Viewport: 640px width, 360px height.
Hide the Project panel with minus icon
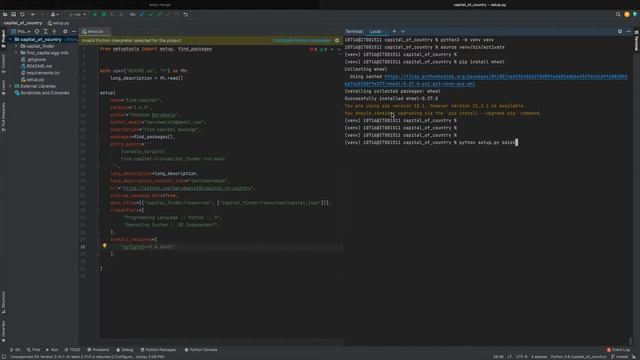coord(74,31)
